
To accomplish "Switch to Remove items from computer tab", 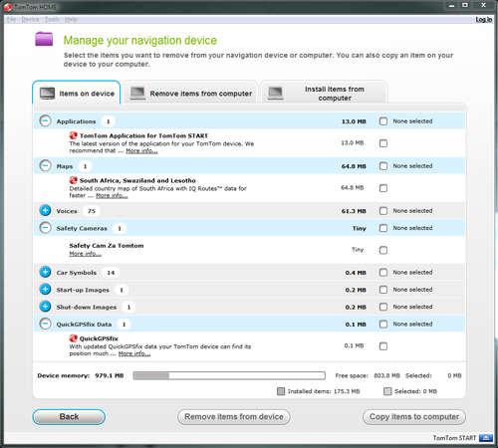I will click(190, 93).
